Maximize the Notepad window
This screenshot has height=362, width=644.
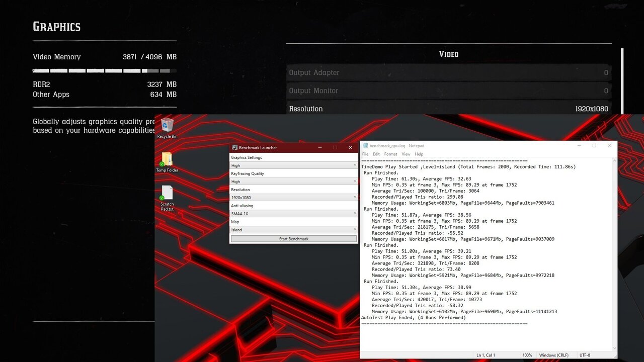(594, 146)
